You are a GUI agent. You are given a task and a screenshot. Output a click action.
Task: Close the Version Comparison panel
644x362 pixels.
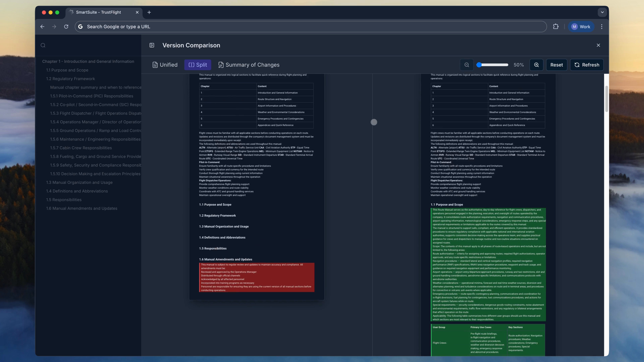click(x=598, y=45)
